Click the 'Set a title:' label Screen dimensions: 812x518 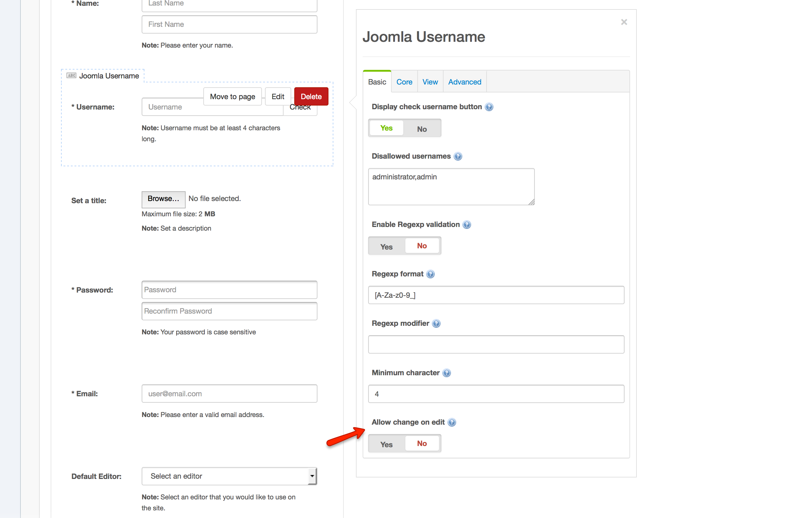click(89, 200)
